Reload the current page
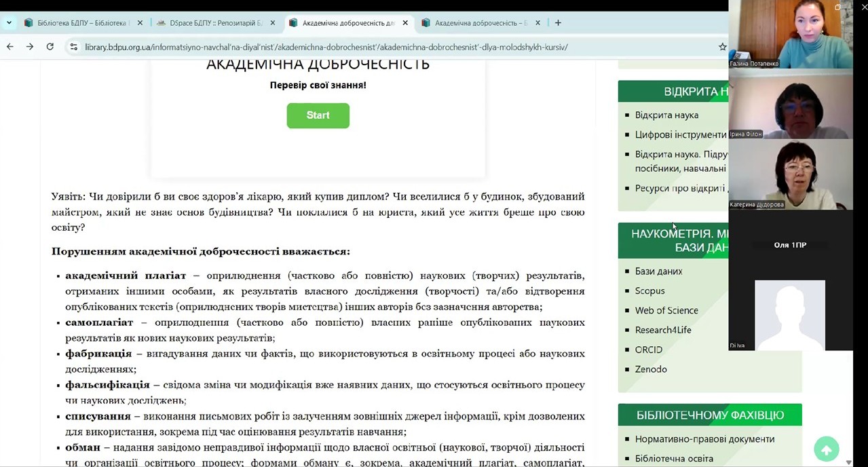The width and height of the screenshot is (868, 467). [x=50, y=47]
